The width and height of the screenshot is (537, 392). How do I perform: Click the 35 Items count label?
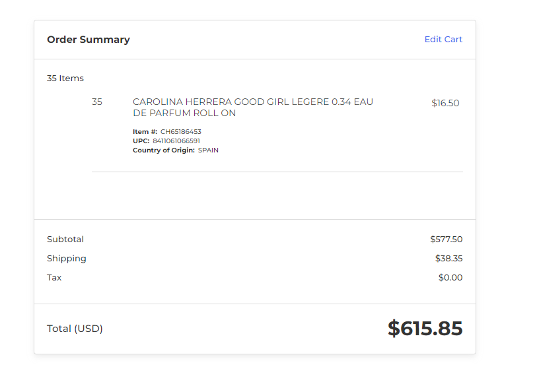click(65, 79)
